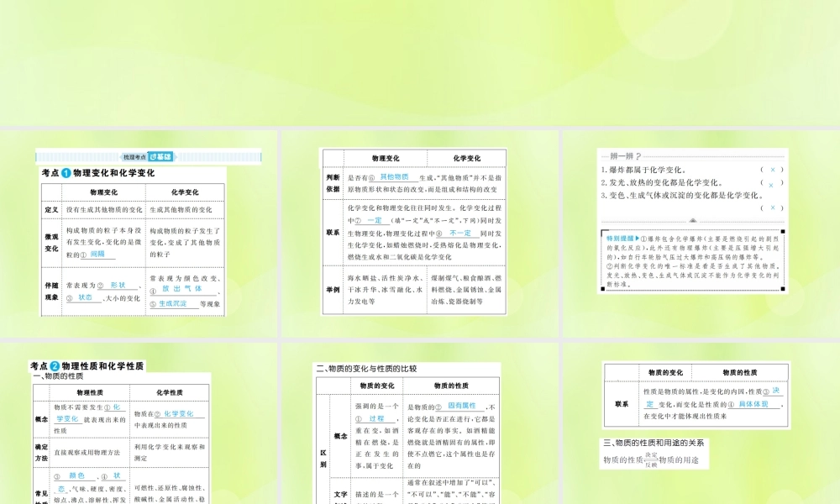The height and width of the screenshot is (504, 840).
Task: Open the 辨一辨 true-false slide
Action: pos(701,234)
